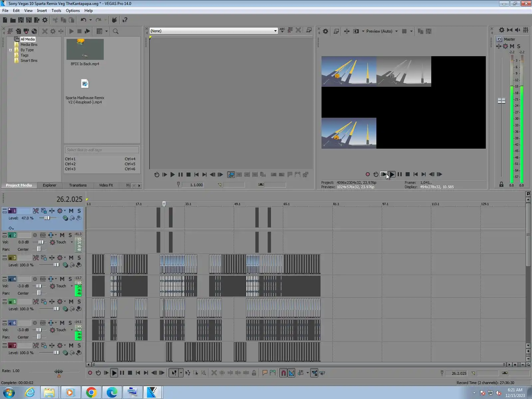Adjust track 1 Level slider
532x399 pixels.
tap(47, 218)
